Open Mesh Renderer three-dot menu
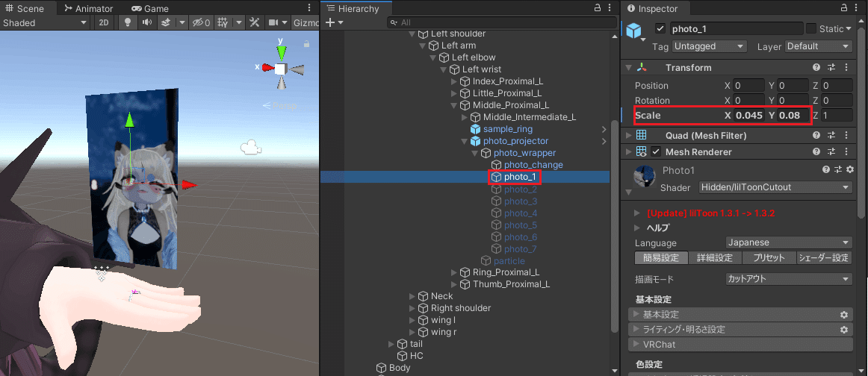The width and height of the screenshot is (868, 376). click(846, 151)
